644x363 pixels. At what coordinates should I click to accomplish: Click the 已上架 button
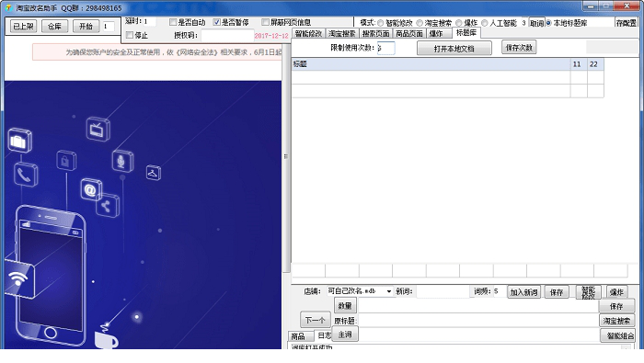pos(23,27)
